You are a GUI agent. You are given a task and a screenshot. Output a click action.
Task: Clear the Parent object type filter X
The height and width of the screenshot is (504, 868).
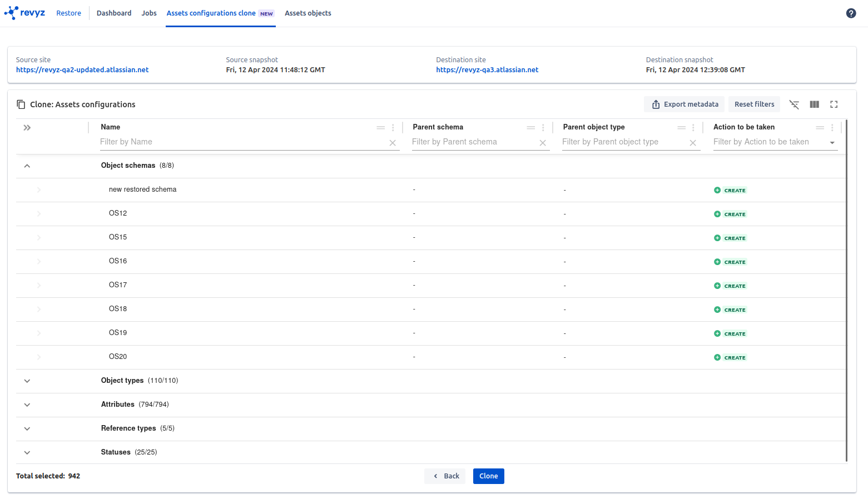pyautogui.click(x=693, y=143)
